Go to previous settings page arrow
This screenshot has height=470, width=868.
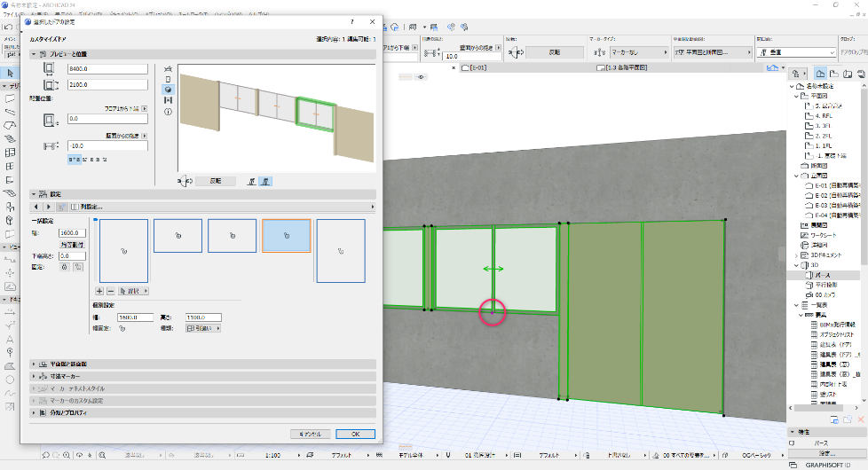coord(36,207)
